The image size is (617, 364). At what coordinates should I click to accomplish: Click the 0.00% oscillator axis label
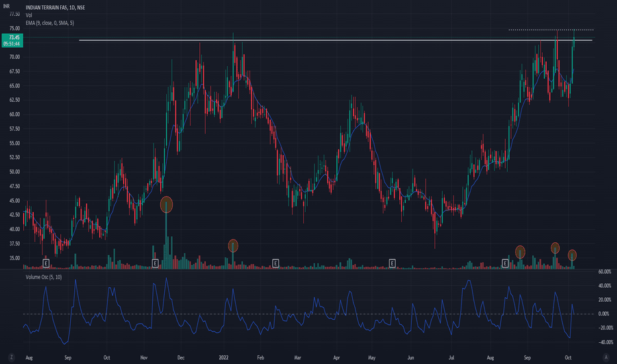point(604,314)
